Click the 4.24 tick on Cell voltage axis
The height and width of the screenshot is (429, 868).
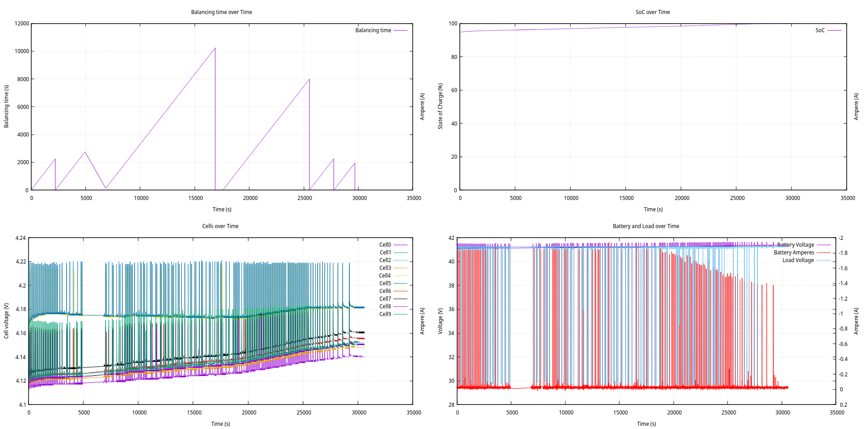coord(21,238)
